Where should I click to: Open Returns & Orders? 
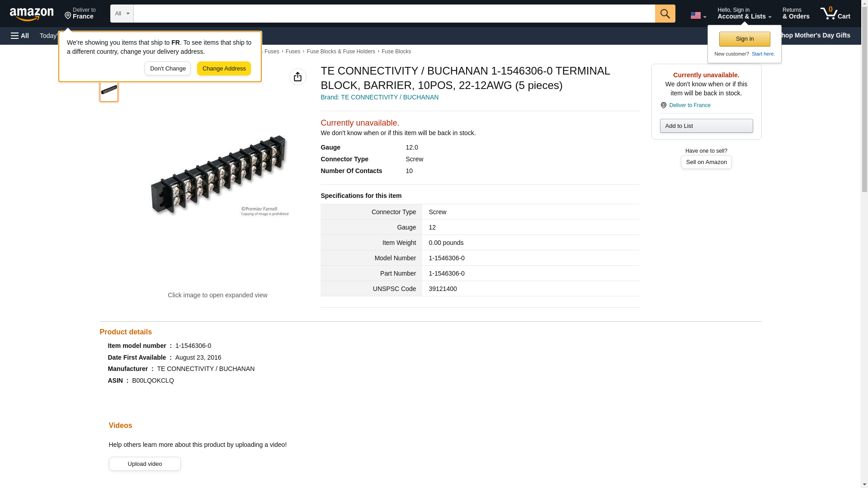point(795,14)
